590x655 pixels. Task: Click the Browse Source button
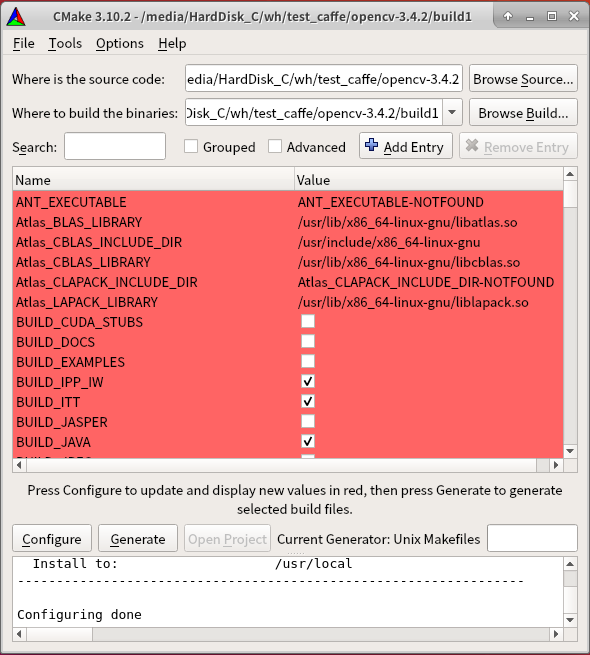point(523,79)
